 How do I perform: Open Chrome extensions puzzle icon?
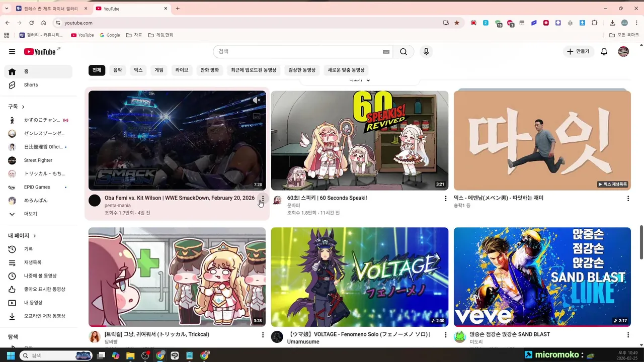(595, 23)
